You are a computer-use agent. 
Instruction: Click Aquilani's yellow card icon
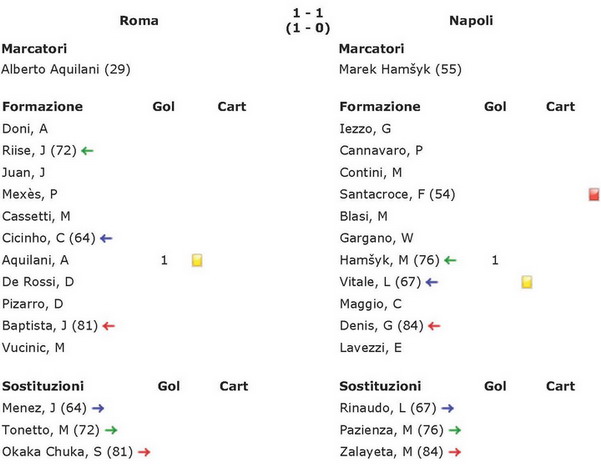(197, 260)
